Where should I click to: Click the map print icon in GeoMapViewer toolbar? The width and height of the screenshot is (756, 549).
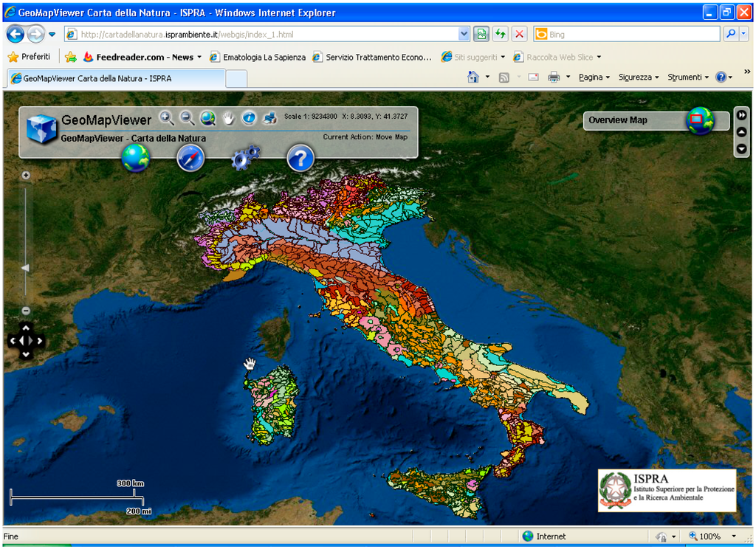click(269, 118)
